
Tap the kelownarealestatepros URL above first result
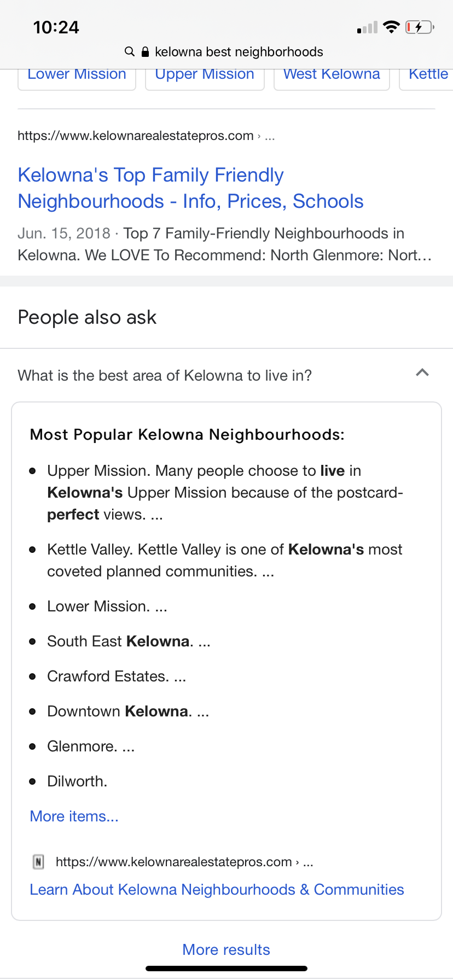coord(136,136)
